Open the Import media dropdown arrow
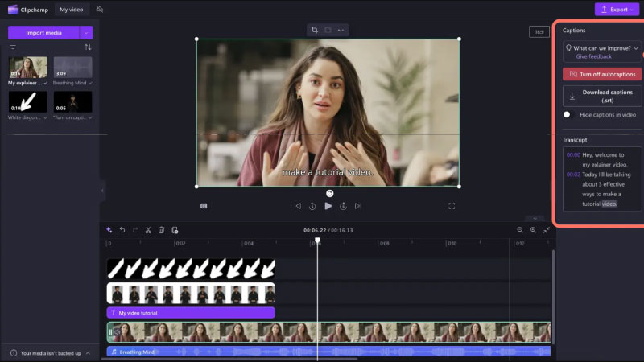The image size is (644, 362). click(x=86, y=33)
